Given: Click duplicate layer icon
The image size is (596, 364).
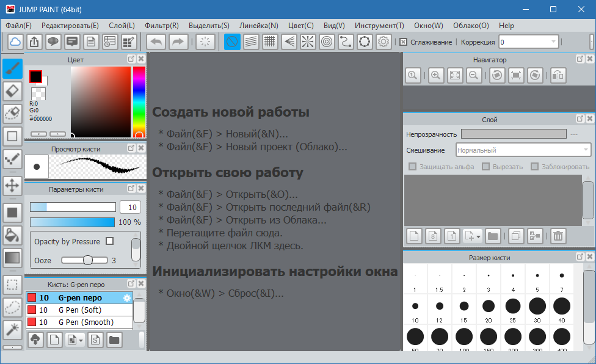Looking at the screenshot, I should click(x=516, y=236).
